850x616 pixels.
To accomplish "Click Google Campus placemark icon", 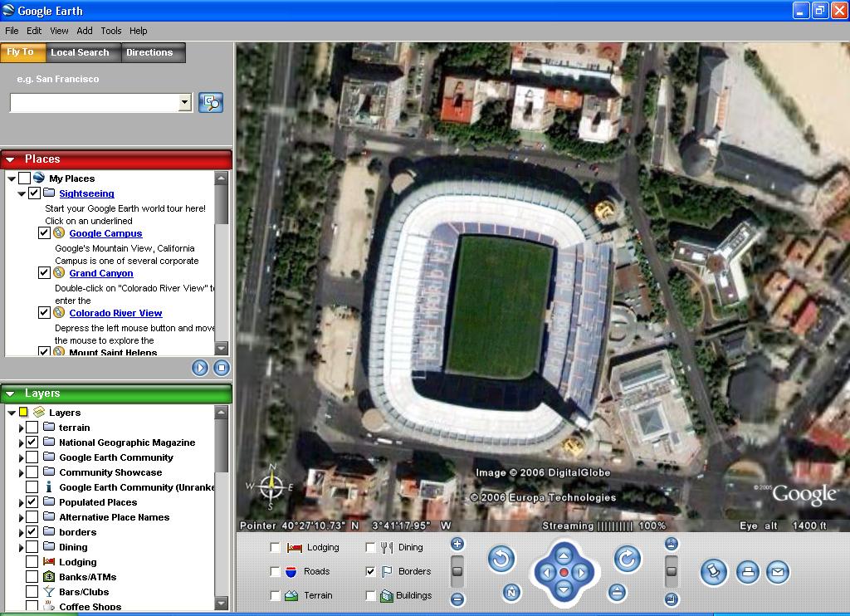I will [x=59, y=233].
